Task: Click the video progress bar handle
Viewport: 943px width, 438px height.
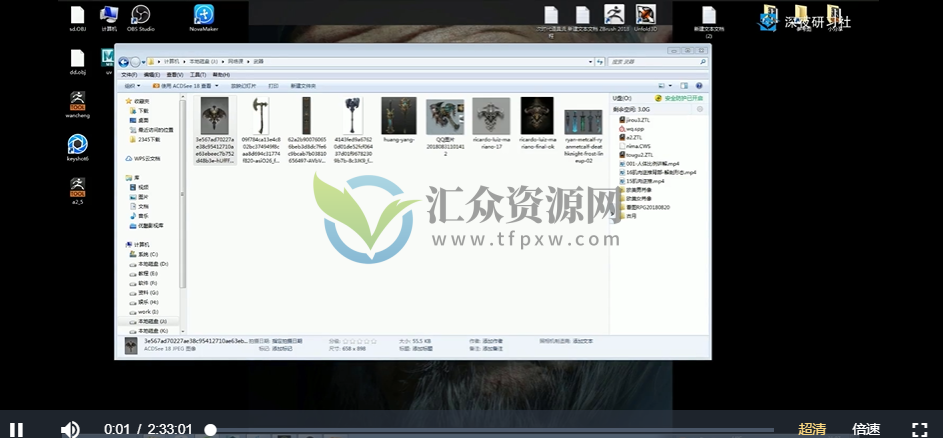Action: [210, 430]
